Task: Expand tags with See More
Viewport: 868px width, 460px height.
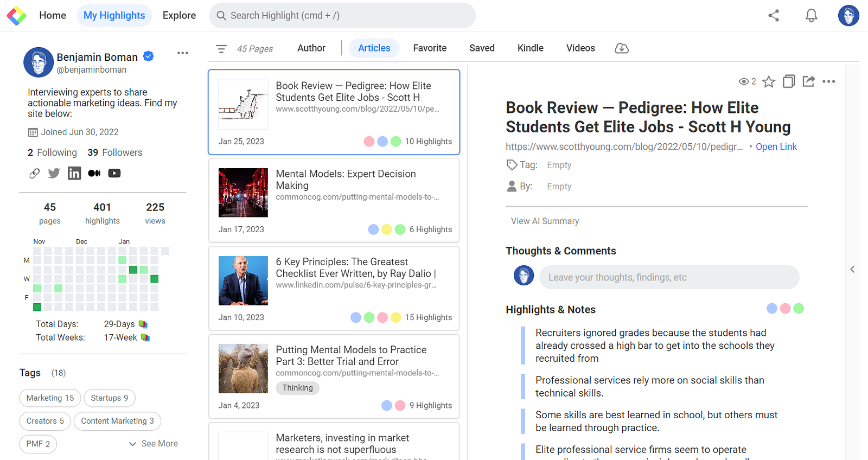Action: click(154, 444)
